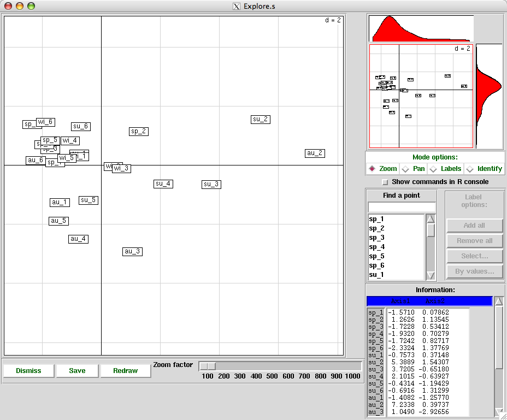Choose su_1 from the point list

[376, 275]
